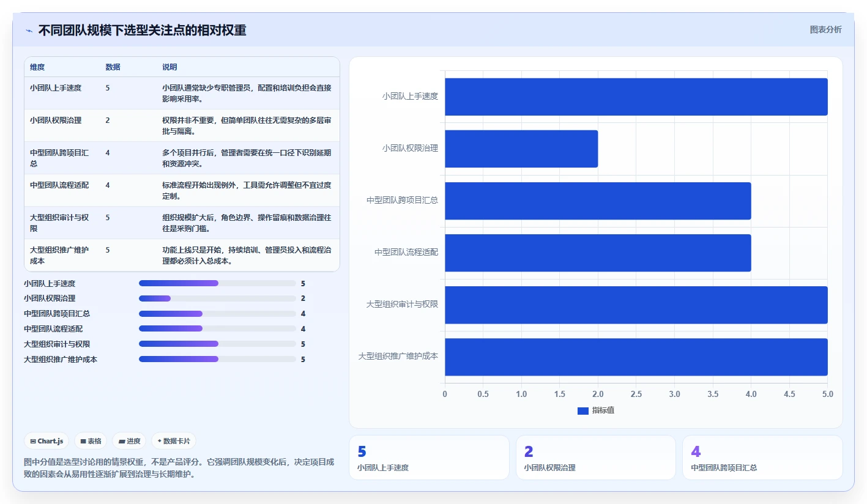The image size is (867, 504).
Task: Click the 说明 column header
Action: [x=169, y=67]
